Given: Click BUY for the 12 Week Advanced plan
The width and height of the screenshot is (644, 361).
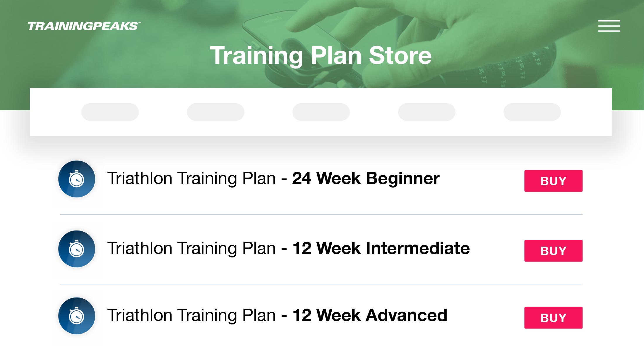Looking at the screenshot, I should [x=553, y=317].
